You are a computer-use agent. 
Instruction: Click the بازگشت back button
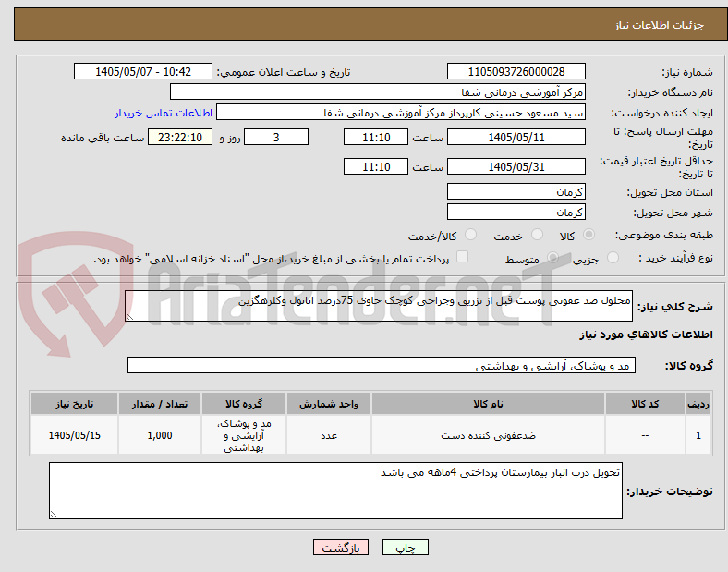(x=341, y=547)
